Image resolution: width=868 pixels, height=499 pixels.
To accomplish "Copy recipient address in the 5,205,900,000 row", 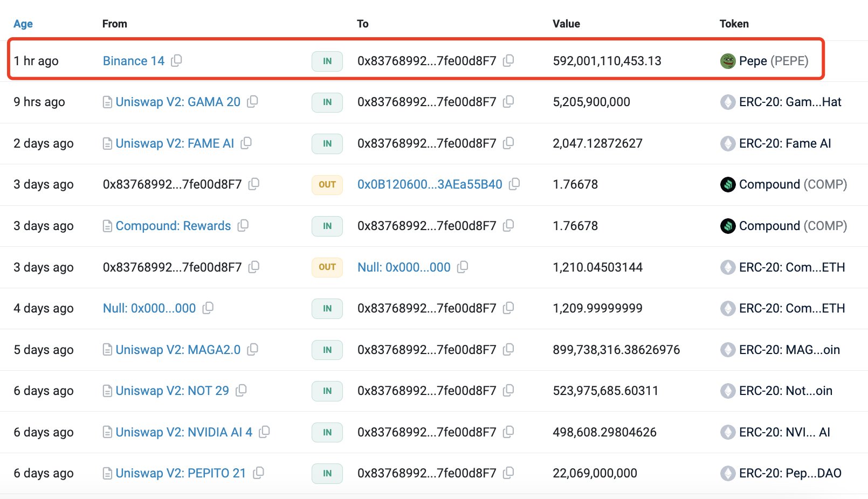I will 508,102.
